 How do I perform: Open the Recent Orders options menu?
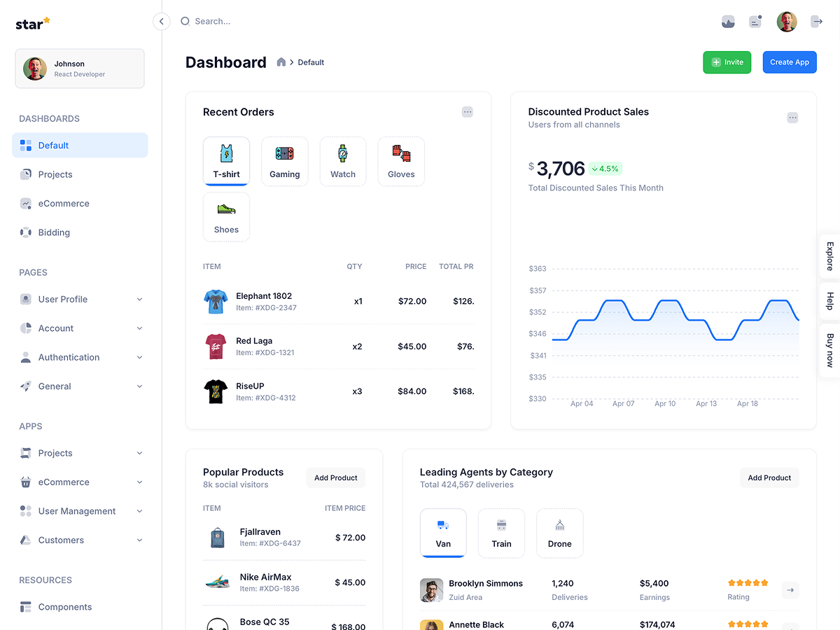pyautogui.click(x=467, y=111)
